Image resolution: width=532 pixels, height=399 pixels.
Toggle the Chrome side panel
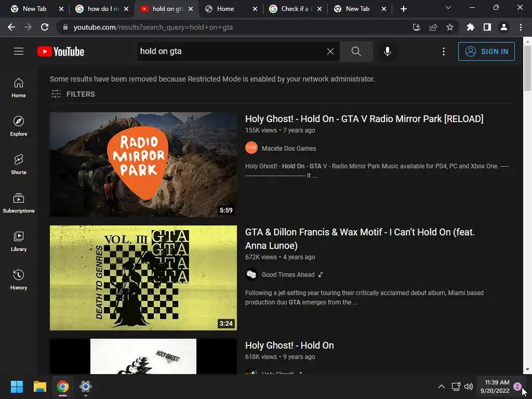(x=487, y=27)
